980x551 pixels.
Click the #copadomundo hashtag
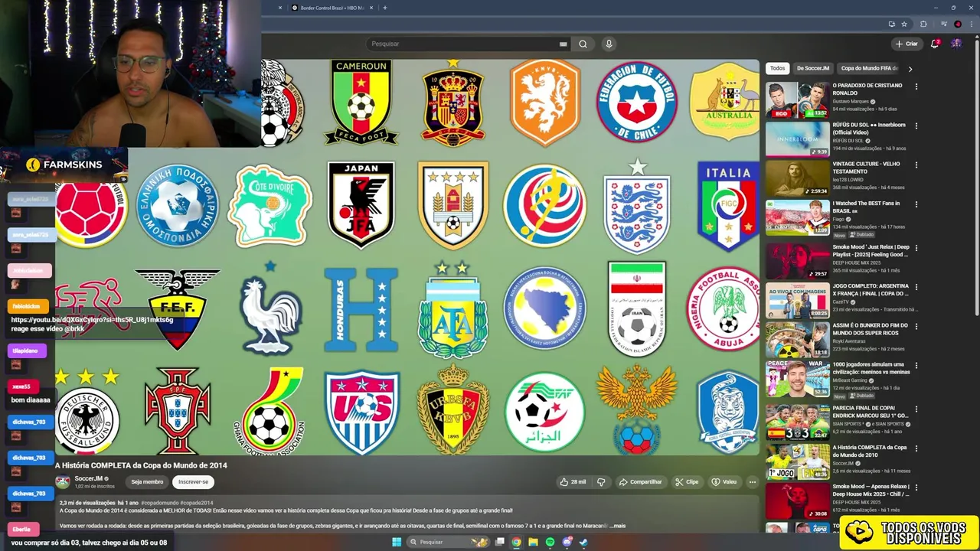[x=161, y=503]
